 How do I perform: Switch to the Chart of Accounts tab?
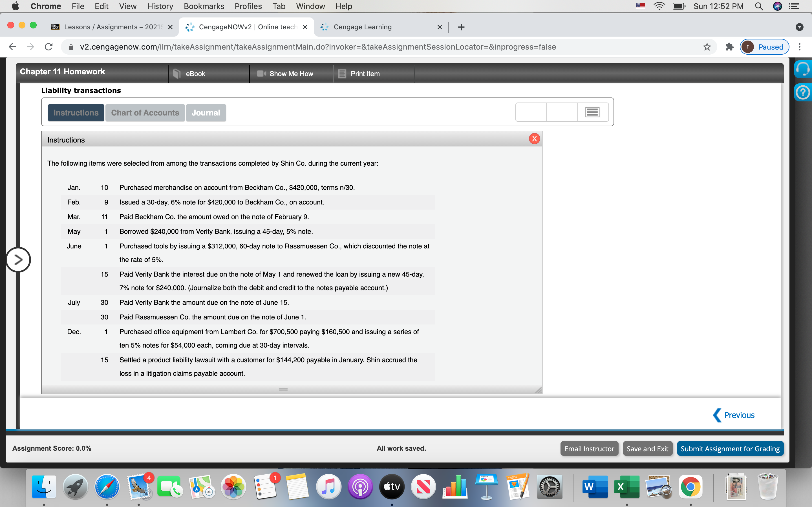point(145,113)
